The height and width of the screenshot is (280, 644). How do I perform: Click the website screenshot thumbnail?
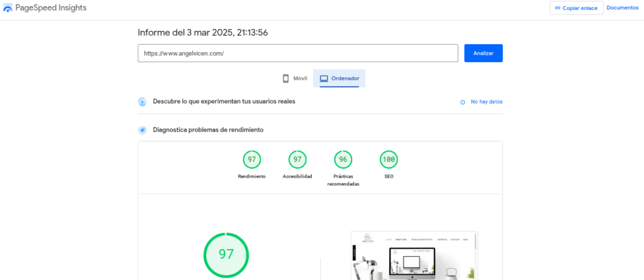pyautogui.click(x=414, y=256)
